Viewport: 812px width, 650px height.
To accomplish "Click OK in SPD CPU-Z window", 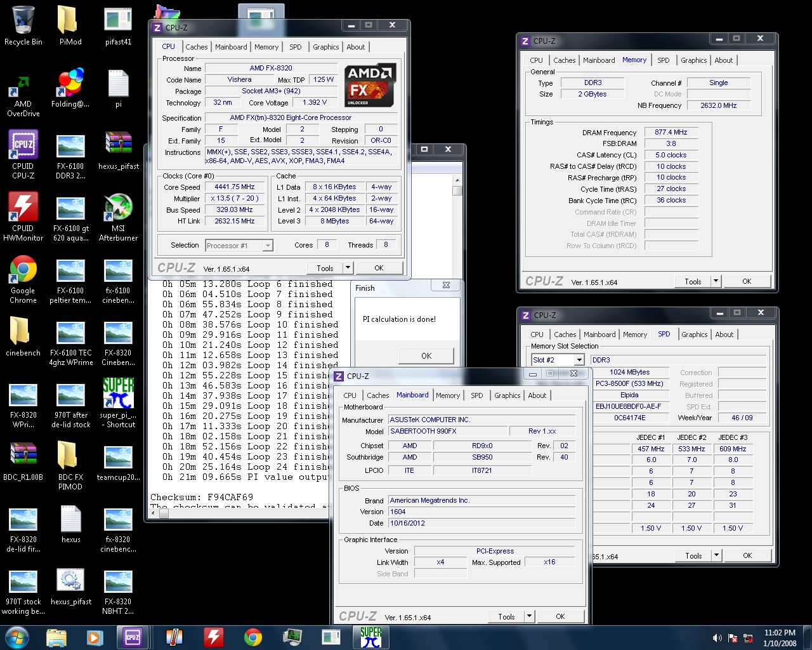I will click(747, 555).
